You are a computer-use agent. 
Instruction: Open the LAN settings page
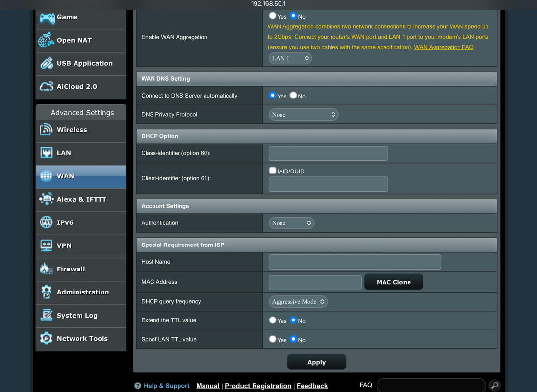[x=81, y=153]
